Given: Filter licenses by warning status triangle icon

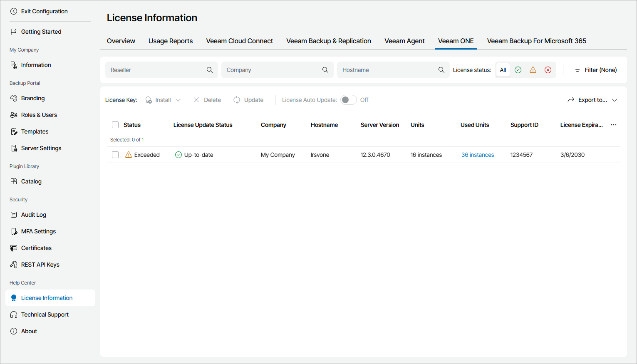Looking at the screenshot, I should (533, 70).
